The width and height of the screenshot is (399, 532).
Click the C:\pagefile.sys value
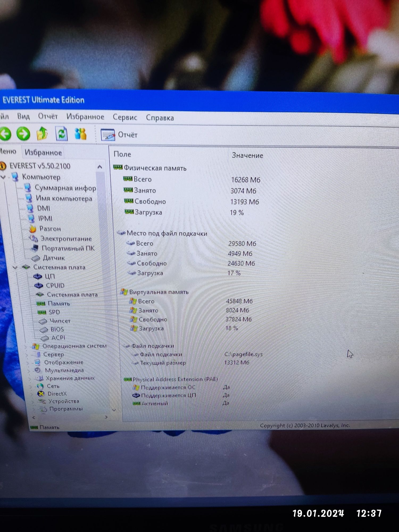pos(244,354)
